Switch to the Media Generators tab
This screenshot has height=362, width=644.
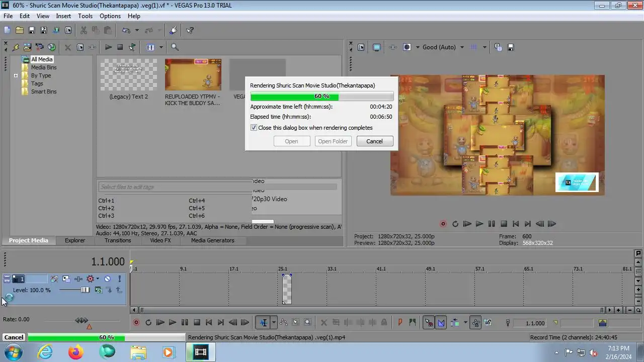coord(213,240)
